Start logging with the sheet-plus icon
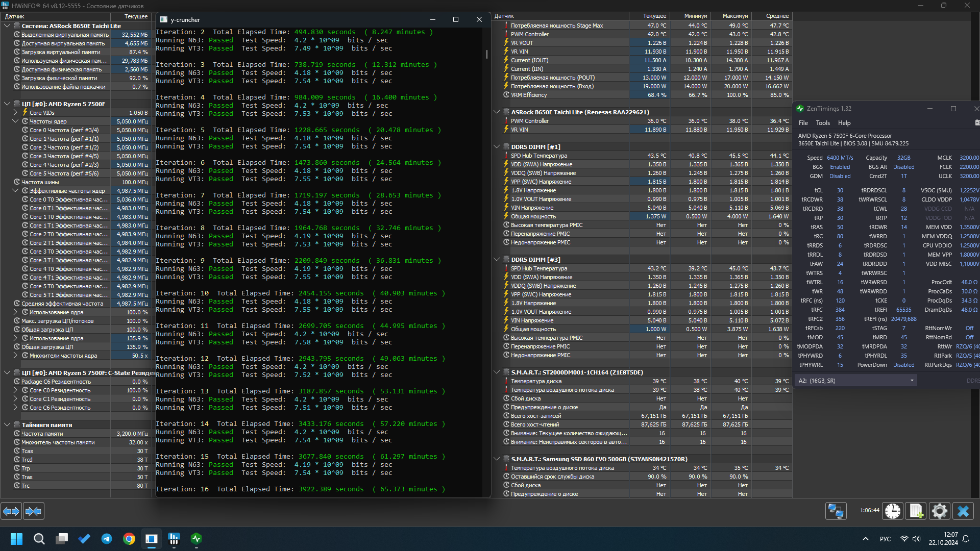The width and height of the screenshot is (980, 551). (916, 511)
